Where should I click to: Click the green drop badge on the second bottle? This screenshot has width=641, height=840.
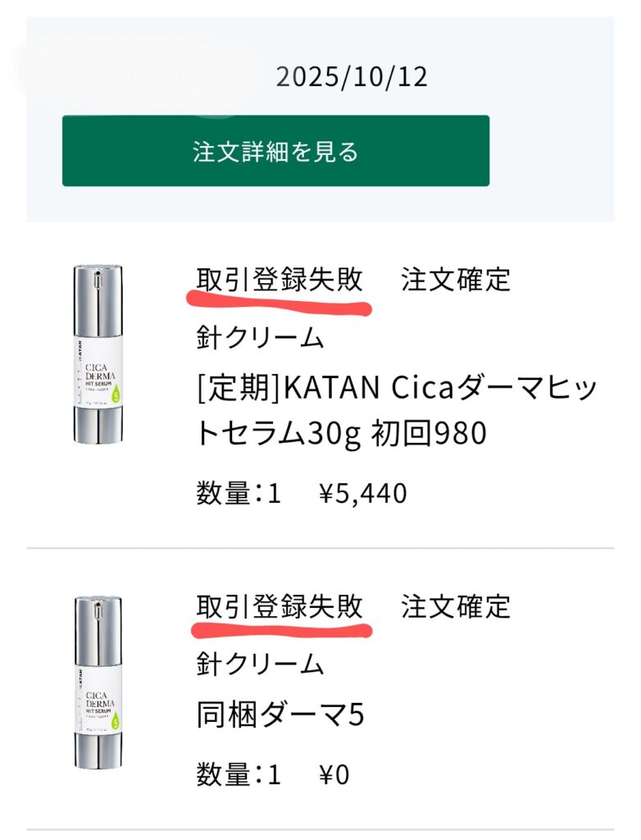pyautogui.click(x=114, y=721)
